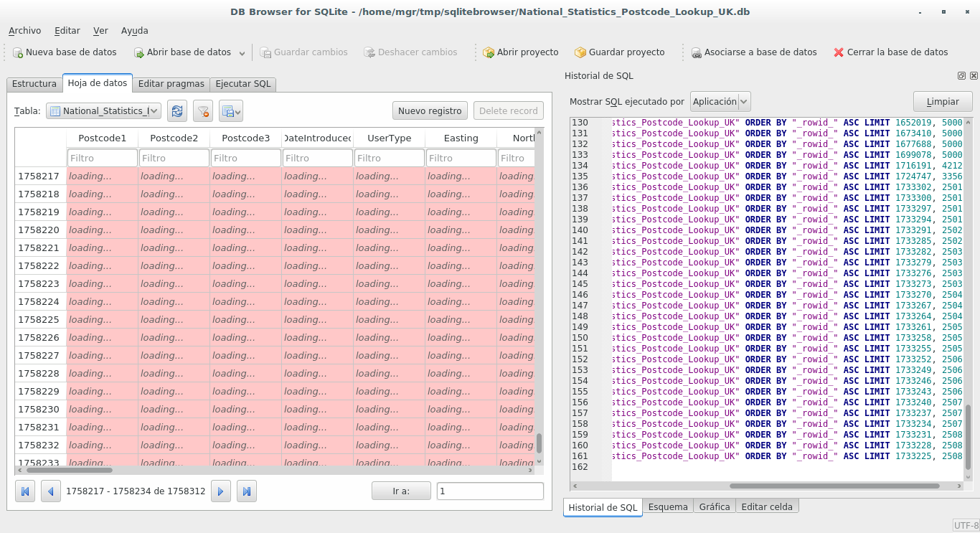Go to the last record page
The width and height of the screenshot is (980, 533).
coord(247,491)
